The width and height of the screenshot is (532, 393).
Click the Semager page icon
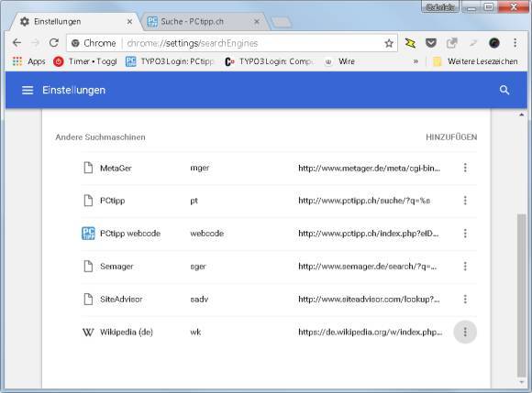(88, 267)
